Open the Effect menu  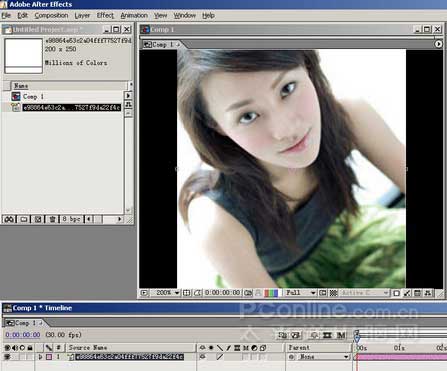click(105, 15)
